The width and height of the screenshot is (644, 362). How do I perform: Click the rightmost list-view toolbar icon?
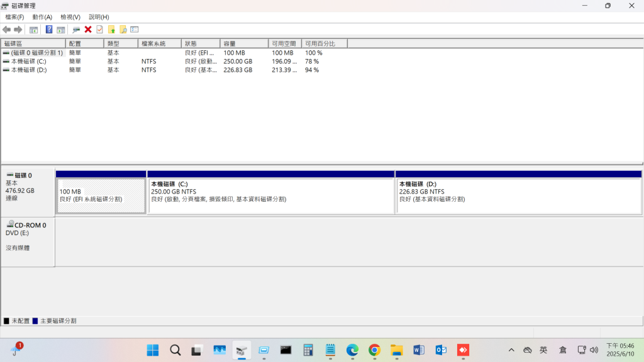coord(135,30)
